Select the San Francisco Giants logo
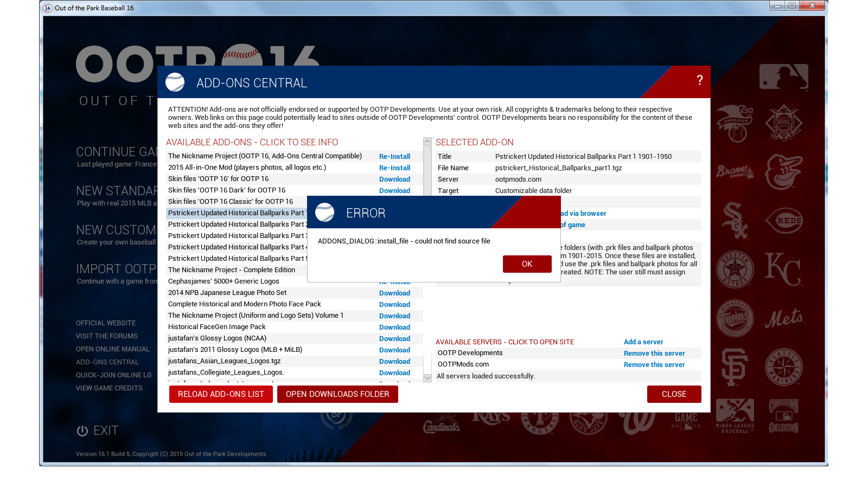The height and width of the screenshot is (488, 868). (735, 367)
